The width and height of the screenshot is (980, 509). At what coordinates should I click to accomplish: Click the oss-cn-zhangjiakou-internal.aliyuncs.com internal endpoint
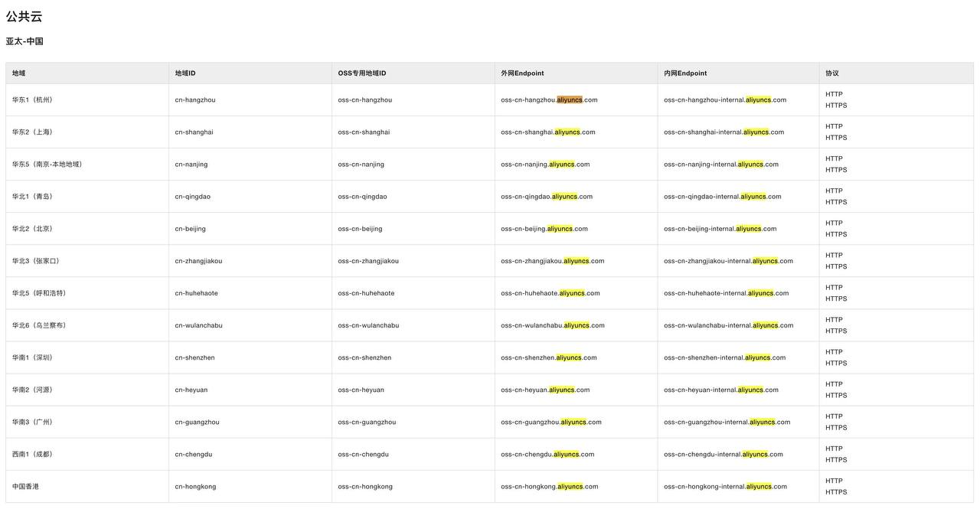[728, 261]
